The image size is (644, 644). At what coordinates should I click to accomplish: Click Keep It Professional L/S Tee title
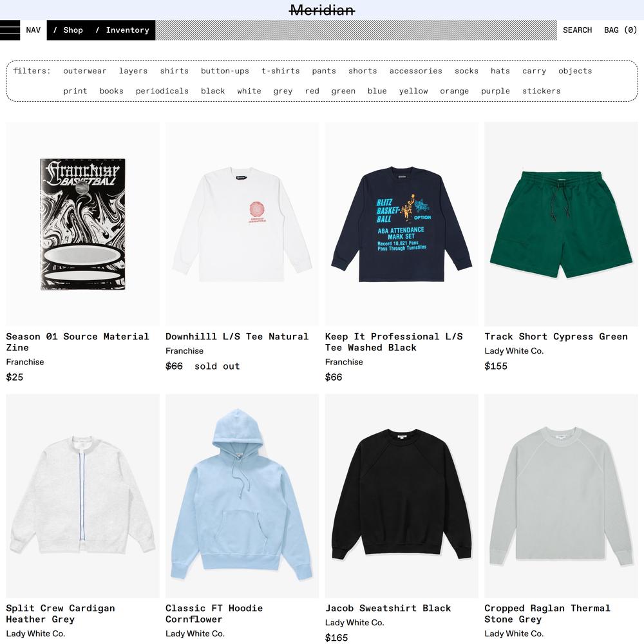393,342
